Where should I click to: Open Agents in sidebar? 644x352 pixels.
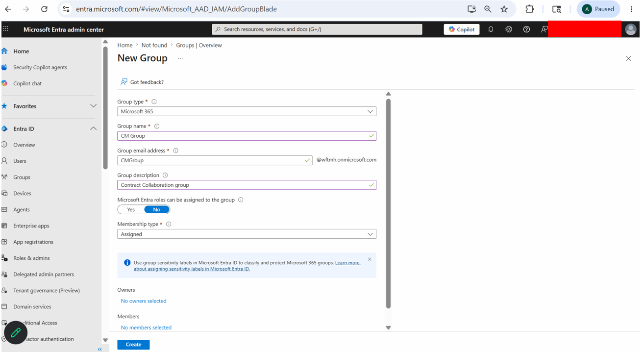22,209
